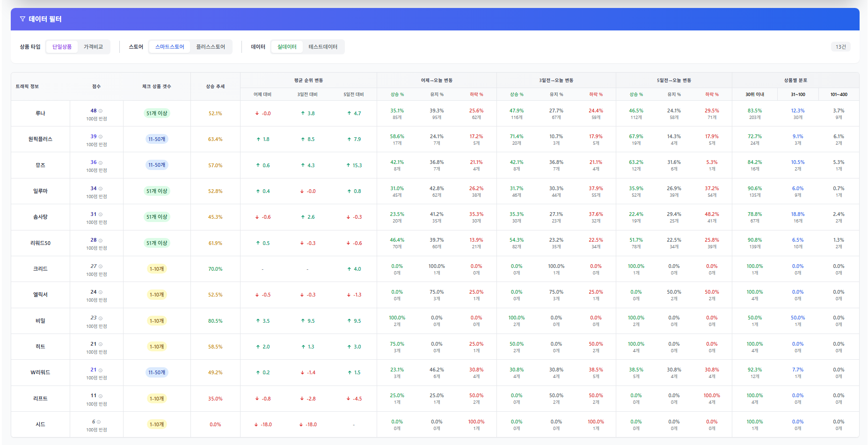Select 실데이터 data option
Screen dimensions: 868x445
(x=287, y=47)
